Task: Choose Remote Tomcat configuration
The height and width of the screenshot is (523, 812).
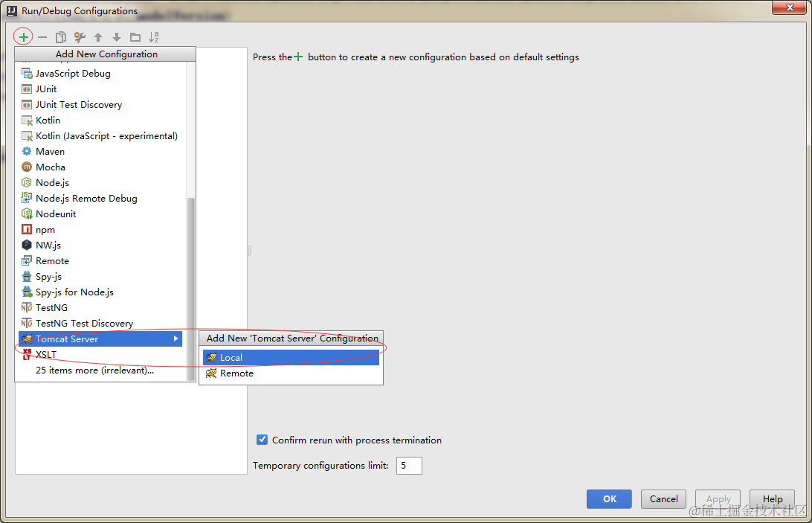Action: pyautogui.click(x=291, y=373)
